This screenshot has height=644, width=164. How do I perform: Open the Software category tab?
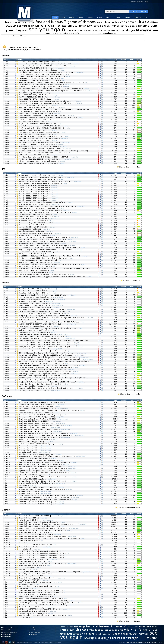[138, 17]
